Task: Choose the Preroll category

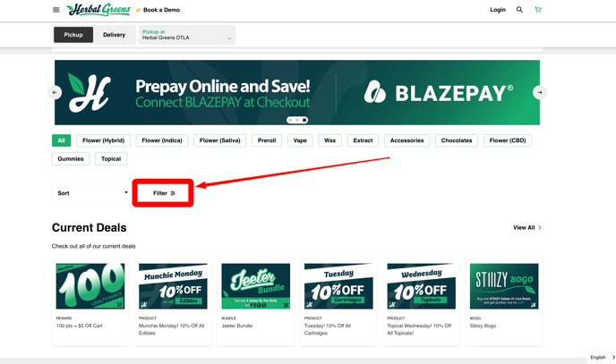Action: 267,140
